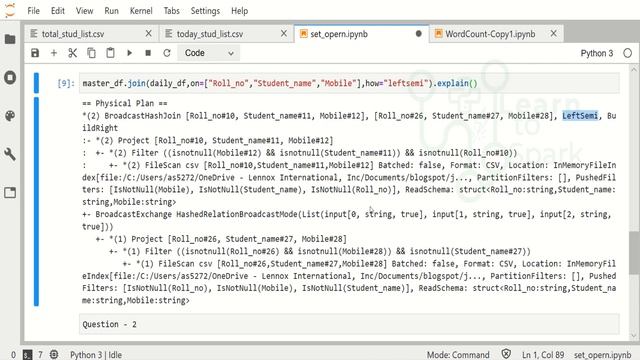Click the kernel count gear icon in status bar

click(54, 355)
